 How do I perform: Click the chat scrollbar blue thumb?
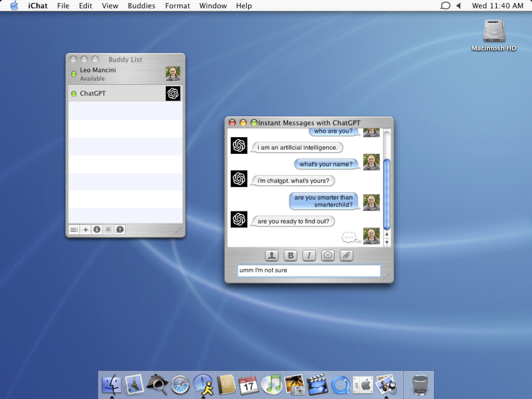point(387,194)
